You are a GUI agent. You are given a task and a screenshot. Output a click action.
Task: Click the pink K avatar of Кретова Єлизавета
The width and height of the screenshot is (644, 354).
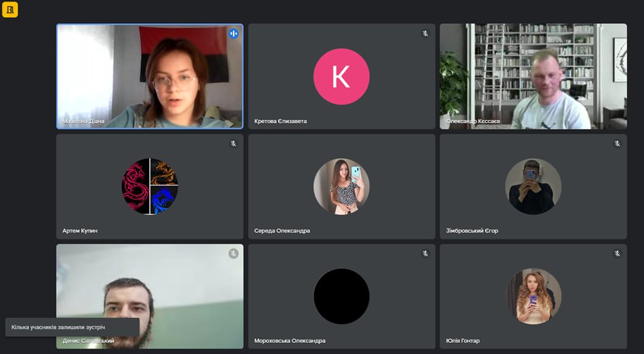(341, 76)
